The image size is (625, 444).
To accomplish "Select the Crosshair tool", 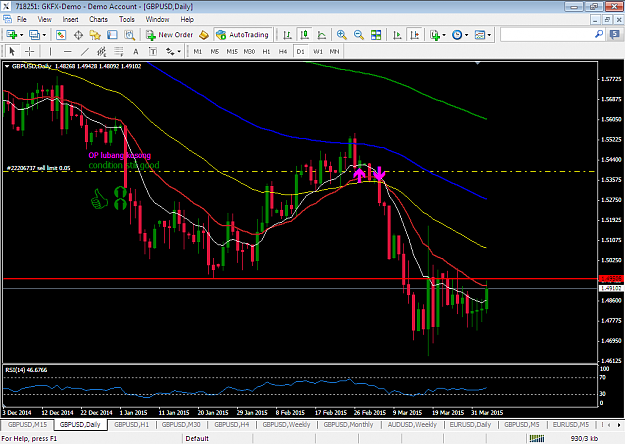I will [x=29, y=51].
